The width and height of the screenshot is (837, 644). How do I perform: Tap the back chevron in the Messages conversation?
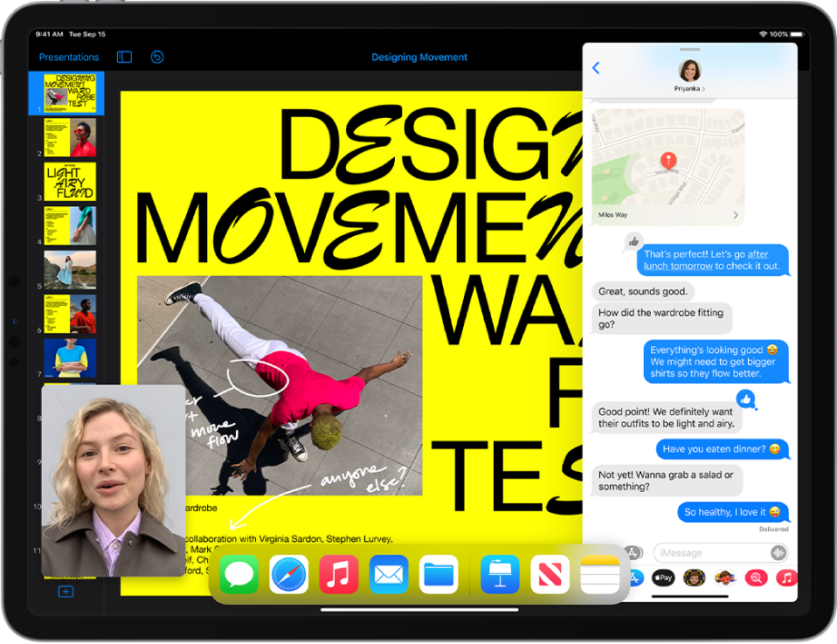[597, 66]
